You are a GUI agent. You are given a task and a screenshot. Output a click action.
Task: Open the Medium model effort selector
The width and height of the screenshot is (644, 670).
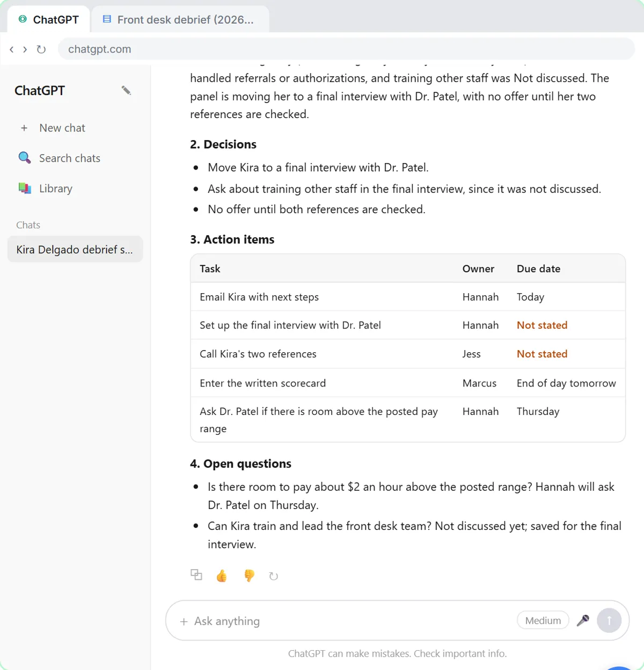click(x=543, y=621)
